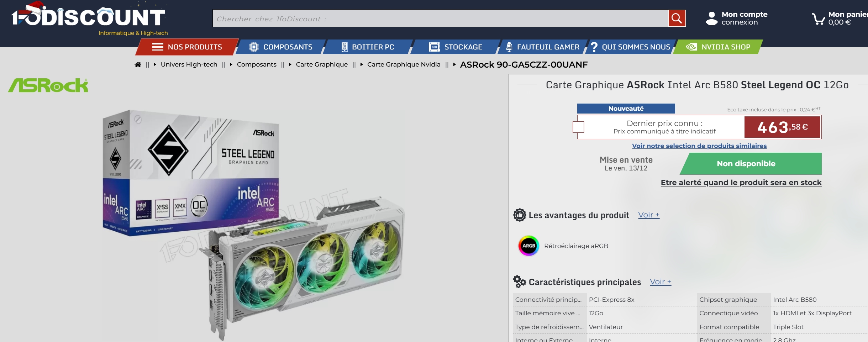Click the hamburger icon in Nos Produits

[158, 47]
